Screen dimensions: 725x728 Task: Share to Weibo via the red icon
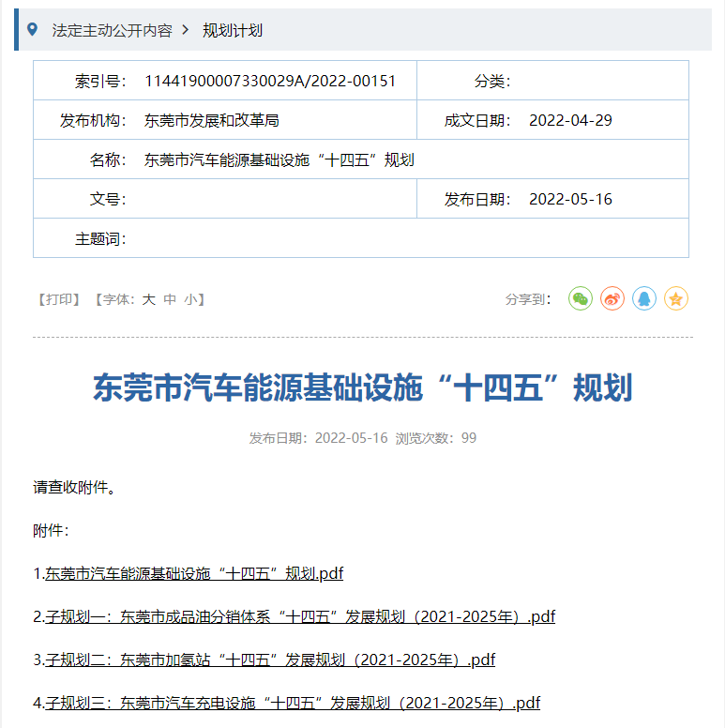point(612,299)
